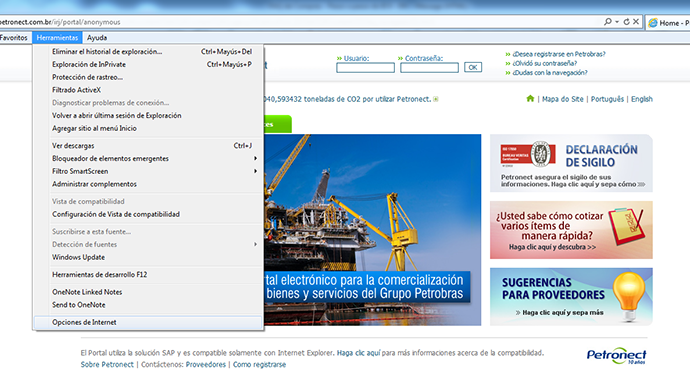This screenshot has height=392, width=690.
Task: Open Opciones de Internet
Action: point(148,322)
